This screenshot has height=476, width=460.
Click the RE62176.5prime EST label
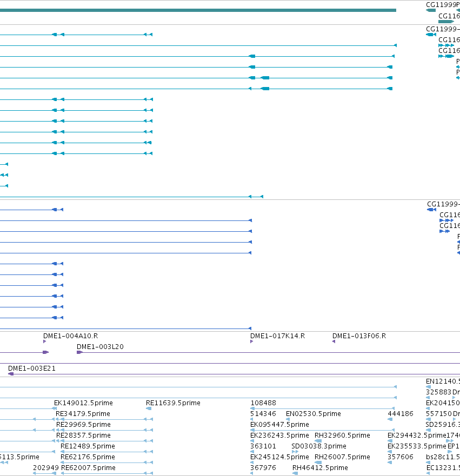pos(88,457)
